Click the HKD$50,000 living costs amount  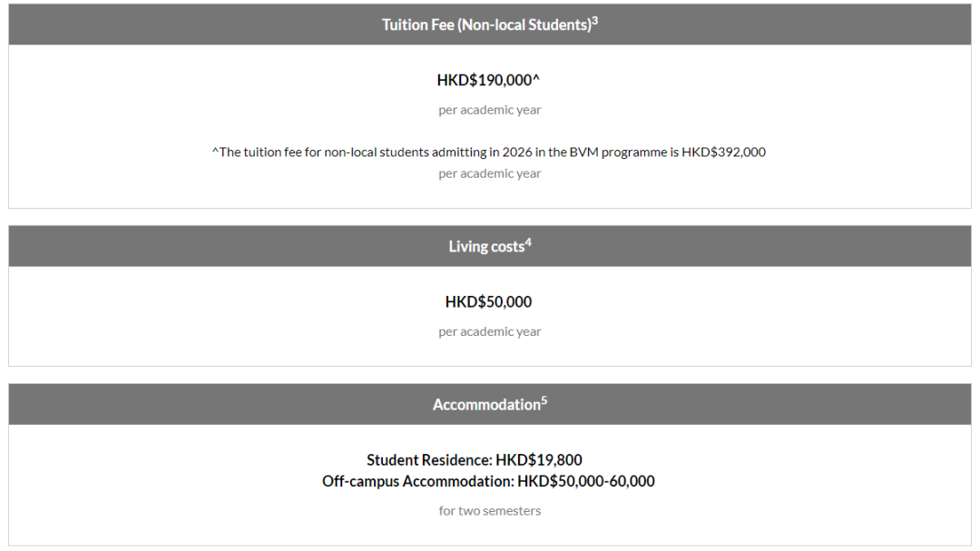[x=488, y=301]
